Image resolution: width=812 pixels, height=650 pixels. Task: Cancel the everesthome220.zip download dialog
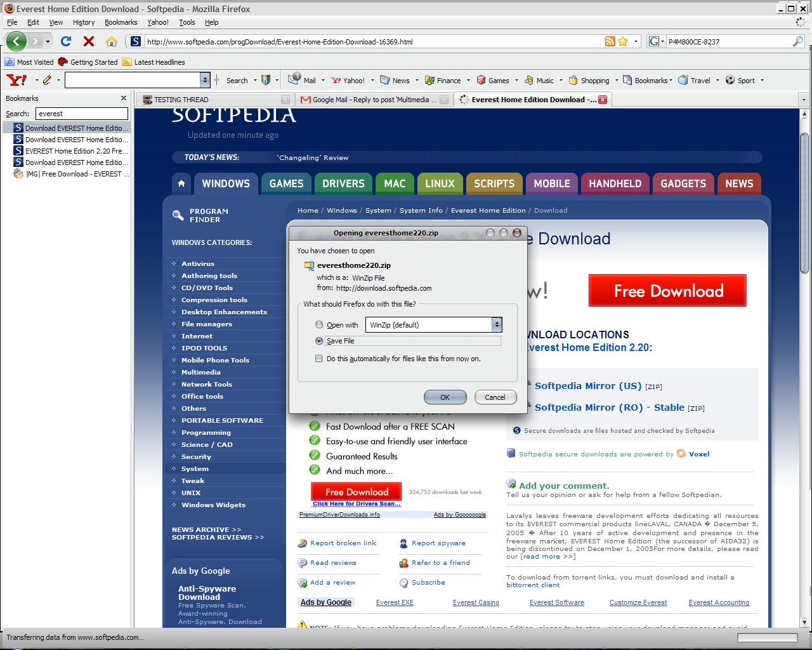coord(495,397)
